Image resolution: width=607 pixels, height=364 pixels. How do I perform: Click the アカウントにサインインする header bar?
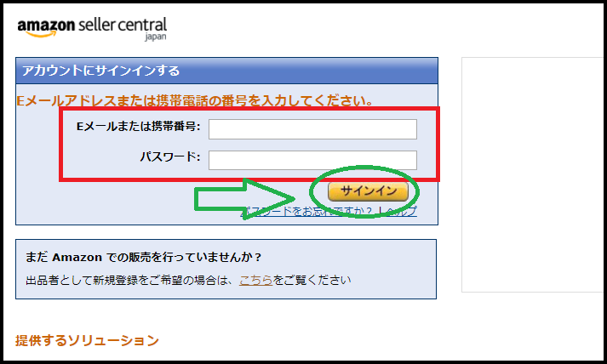(x=226, y=71)
